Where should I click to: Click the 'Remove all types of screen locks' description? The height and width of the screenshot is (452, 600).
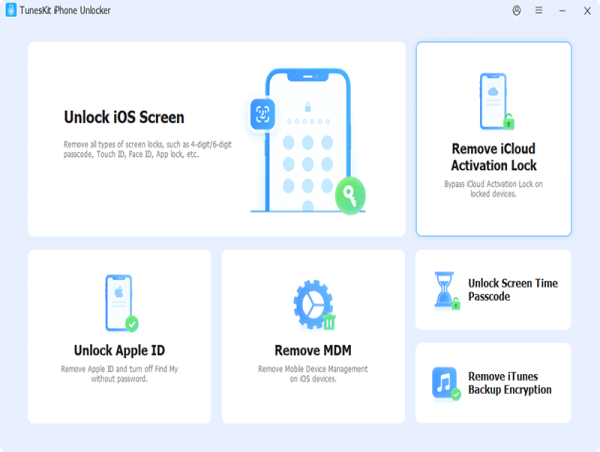(147, 149)
